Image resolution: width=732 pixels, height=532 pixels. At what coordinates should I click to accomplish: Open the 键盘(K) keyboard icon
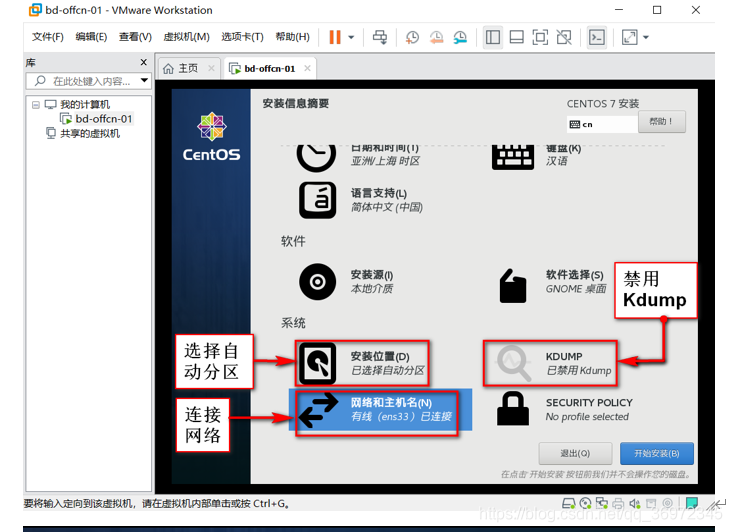tap(513, 157)
